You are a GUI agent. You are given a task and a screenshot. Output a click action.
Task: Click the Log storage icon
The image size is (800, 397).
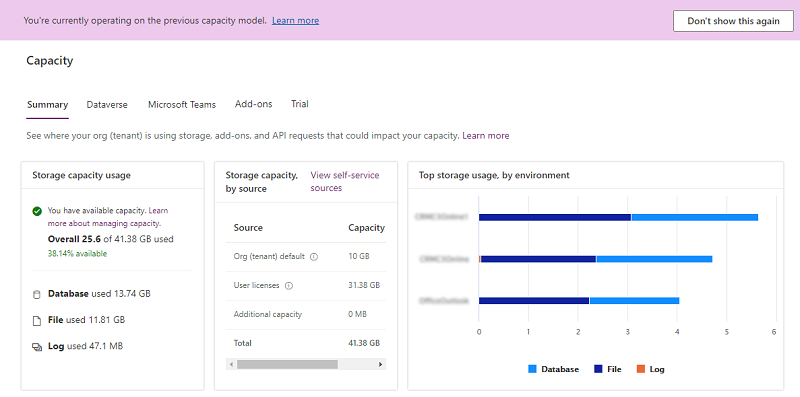click(37, 347)
